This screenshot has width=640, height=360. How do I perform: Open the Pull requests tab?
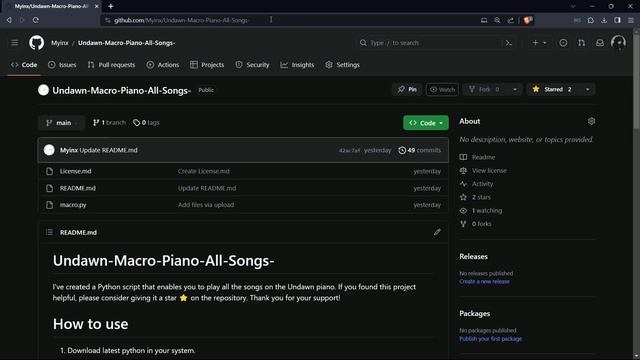coord(111,65)
